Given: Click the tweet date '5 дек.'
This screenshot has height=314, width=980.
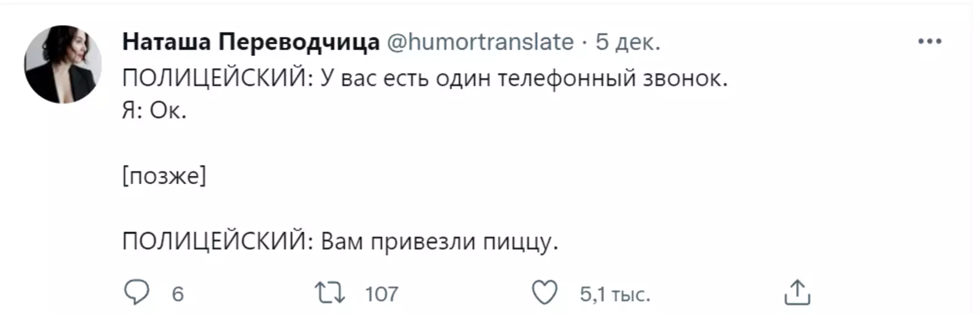Looking at the screenshot, I should (628, 42).
